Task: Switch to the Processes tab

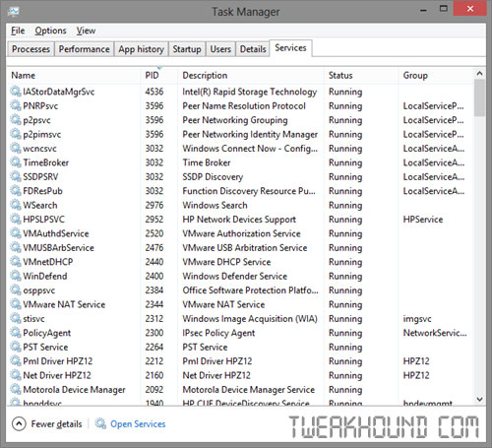Action: point(31,49)
